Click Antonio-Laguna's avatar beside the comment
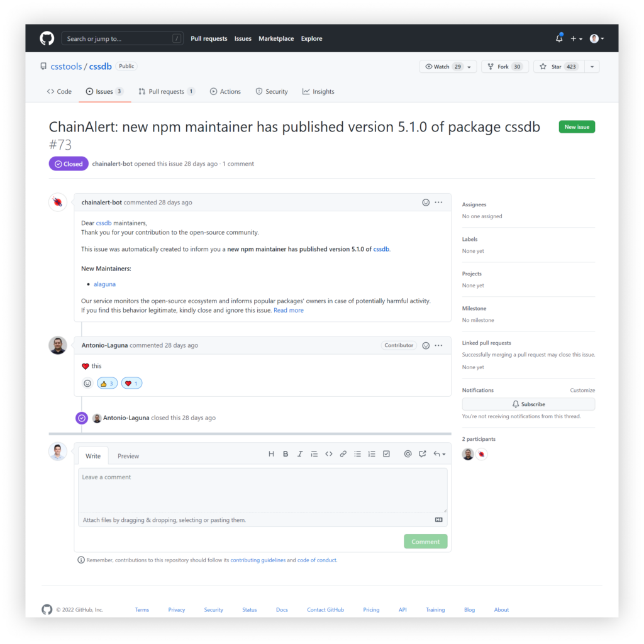Screen dimensions: 644x644 [x=58, y=345]
